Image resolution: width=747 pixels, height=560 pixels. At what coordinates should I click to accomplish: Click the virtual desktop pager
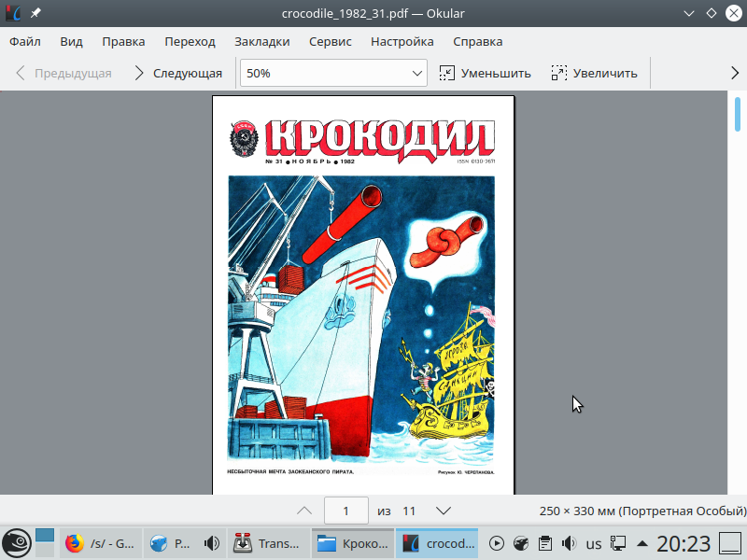click(45, 543)
